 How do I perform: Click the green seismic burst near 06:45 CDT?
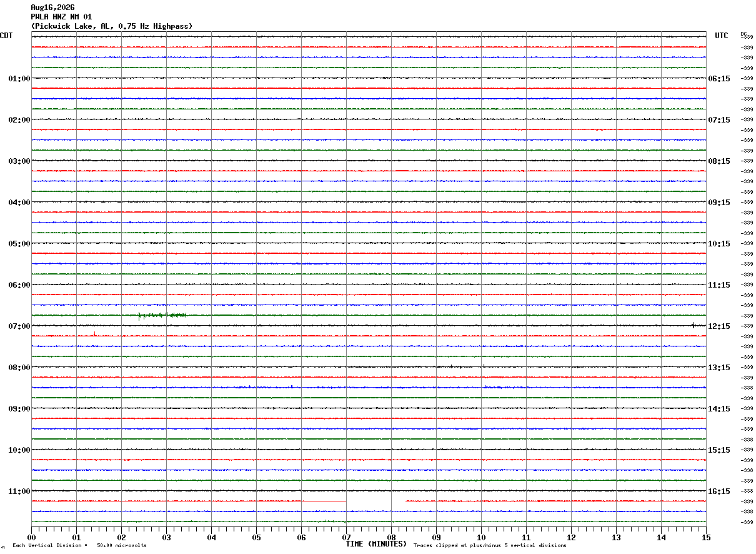point(162,316)
